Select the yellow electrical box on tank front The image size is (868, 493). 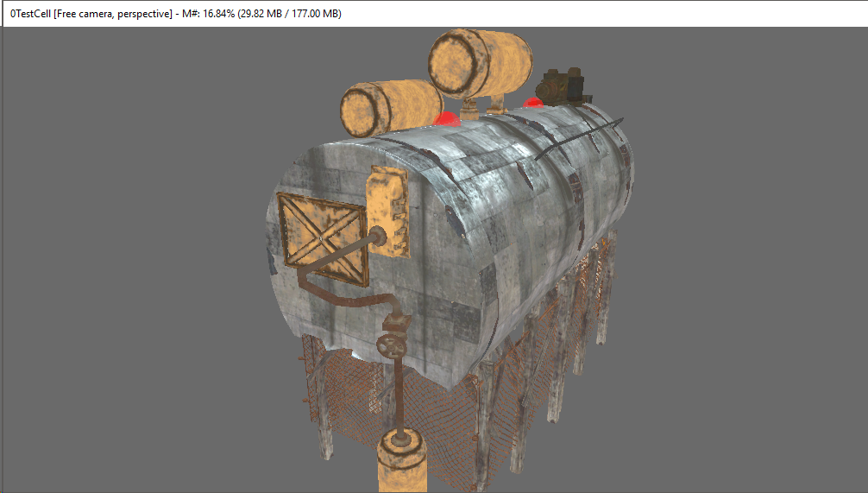point(388,212)
